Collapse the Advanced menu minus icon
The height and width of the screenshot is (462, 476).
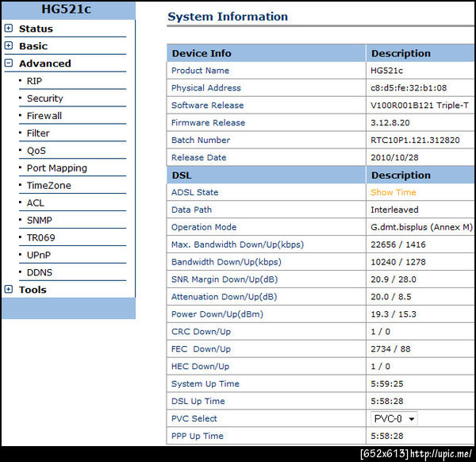(9, 64)
